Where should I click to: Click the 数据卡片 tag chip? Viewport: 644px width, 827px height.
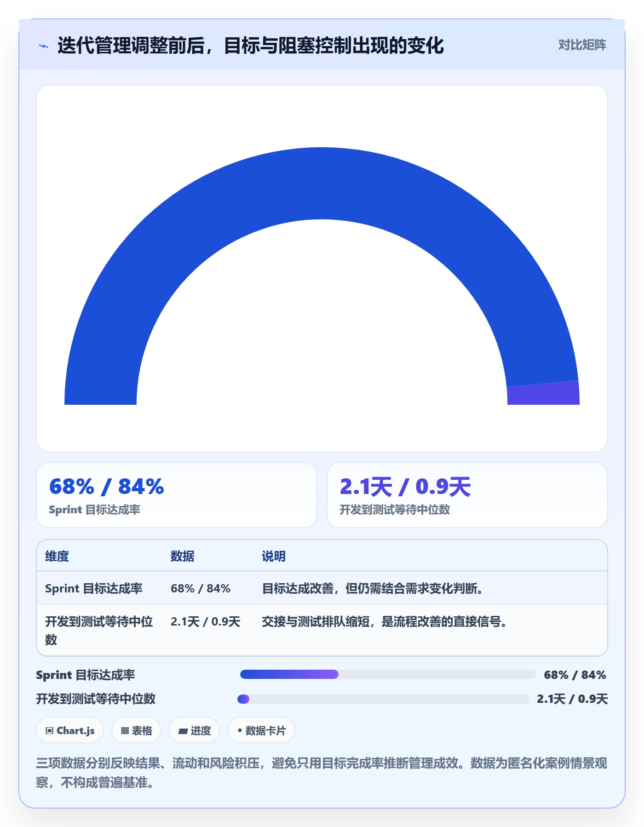coord(261,730)
